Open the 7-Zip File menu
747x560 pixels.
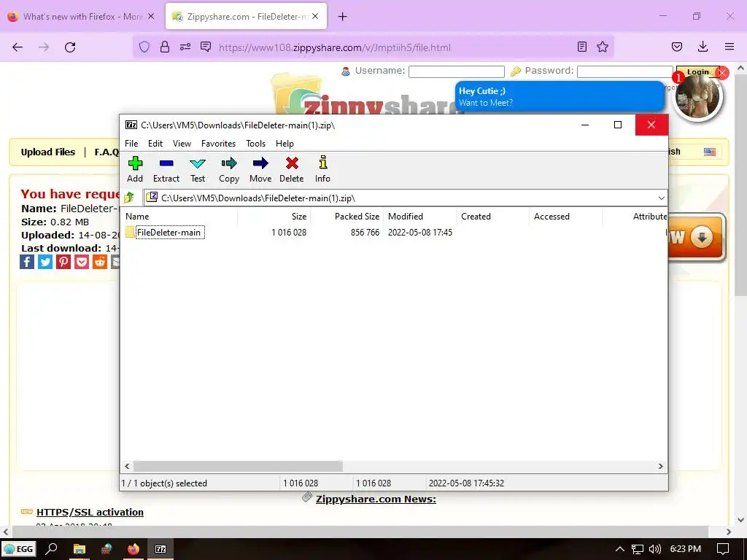131,144
